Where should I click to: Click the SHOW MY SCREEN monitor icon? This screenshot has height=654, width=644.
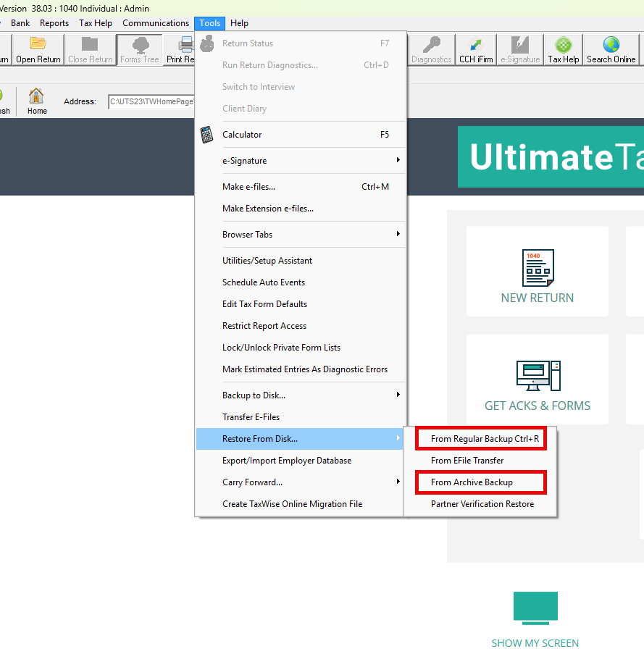[535, 608]
